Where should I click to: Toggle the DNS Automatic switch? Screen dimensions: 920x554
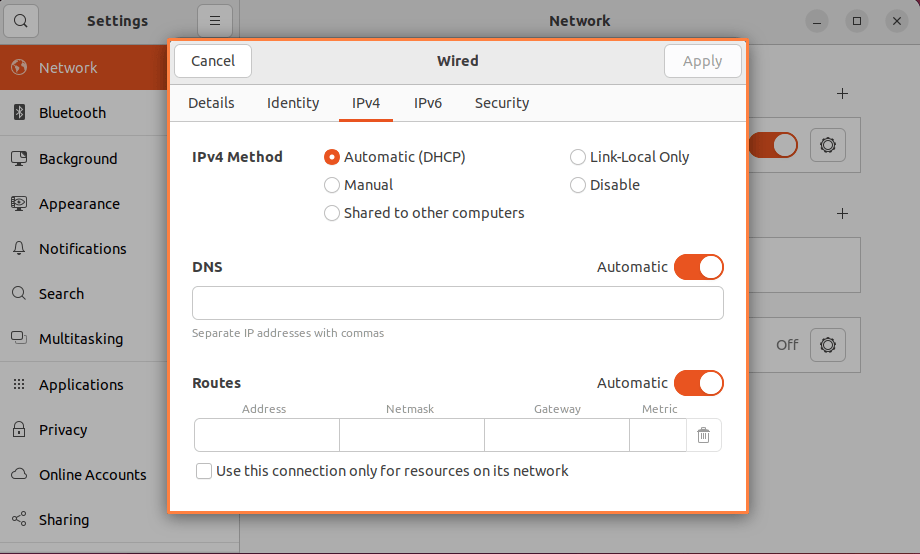(699, 267)
